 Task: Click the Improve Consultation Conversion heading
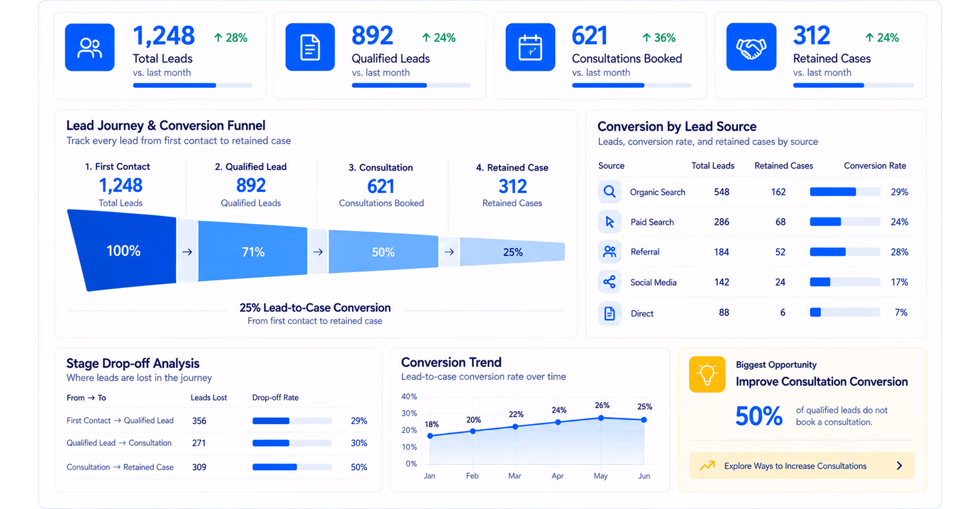point(822,381)
